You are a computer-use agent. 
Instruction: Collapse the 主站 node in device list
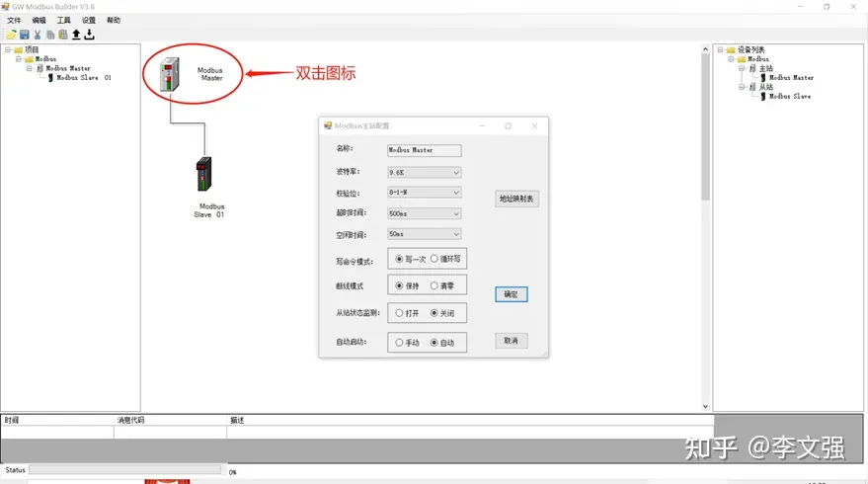pyautogui.click(x=742, y=69)
